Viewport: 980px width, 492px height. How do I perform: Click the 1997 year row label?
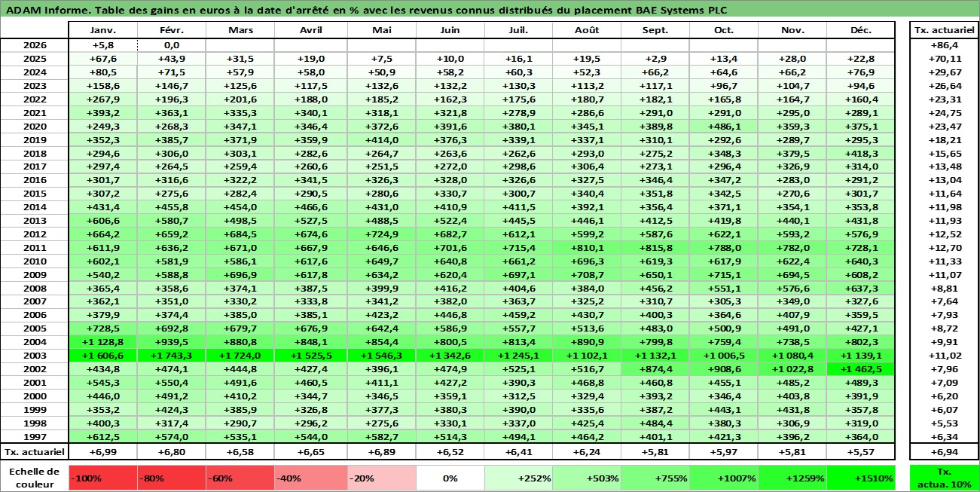pyautogui.click(x=35, y=437)
